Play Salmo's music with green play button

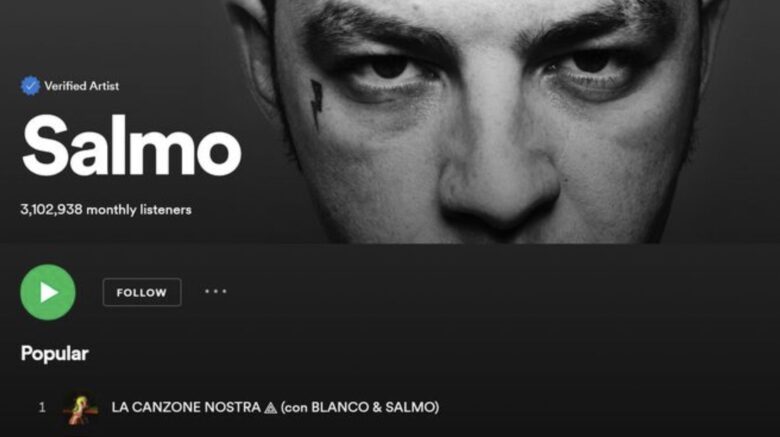[48, 292]
